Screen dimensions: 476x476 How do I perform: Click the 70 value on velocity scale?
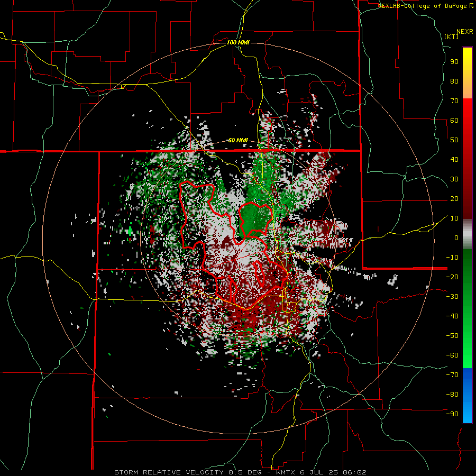(x=454, y=101)
